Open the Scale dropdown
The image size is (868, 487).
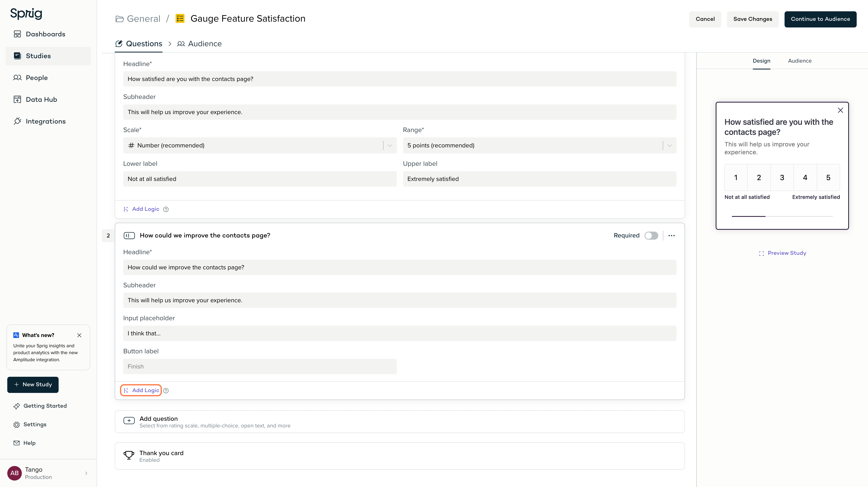tap(260, 146)
